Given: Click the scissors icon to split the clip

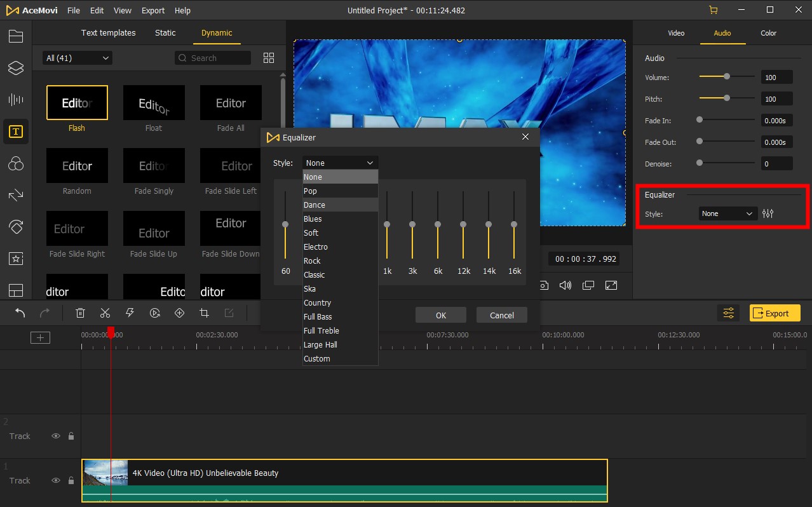Looking at the screenshot, I should pyautogui.click(x=105, y=313).
